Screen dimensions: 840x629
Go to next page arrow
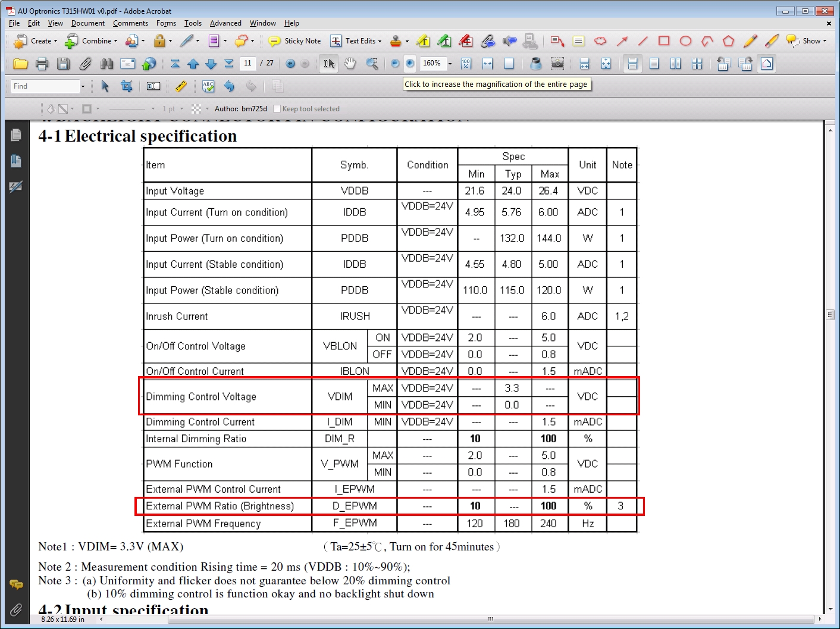click(x=211, y=64)
